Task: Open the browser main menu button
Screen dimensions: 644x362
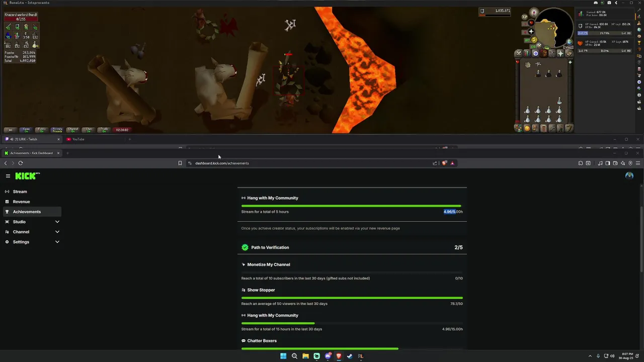Action: (638, 163)
